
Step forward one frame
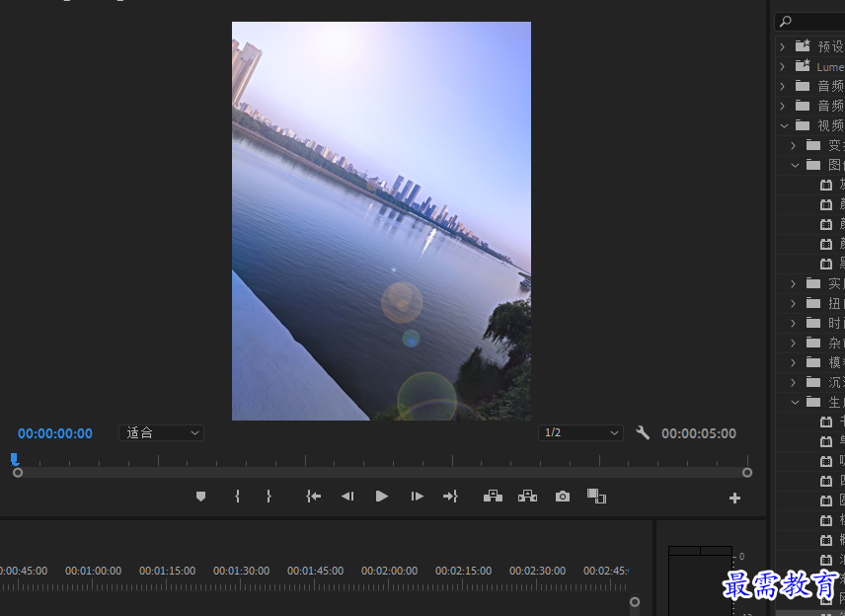(417, 497)
